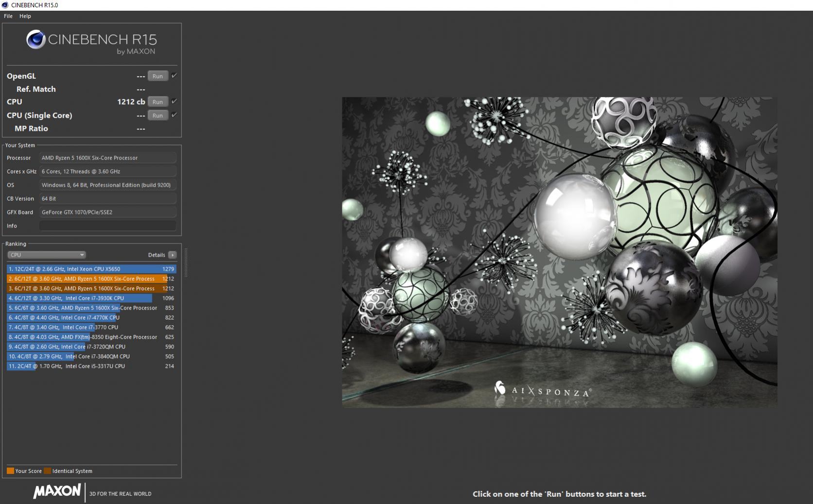Screen dimensions: 813x504
Task: Toggle the OpenGL test checkbox
Action: [174, 76]
